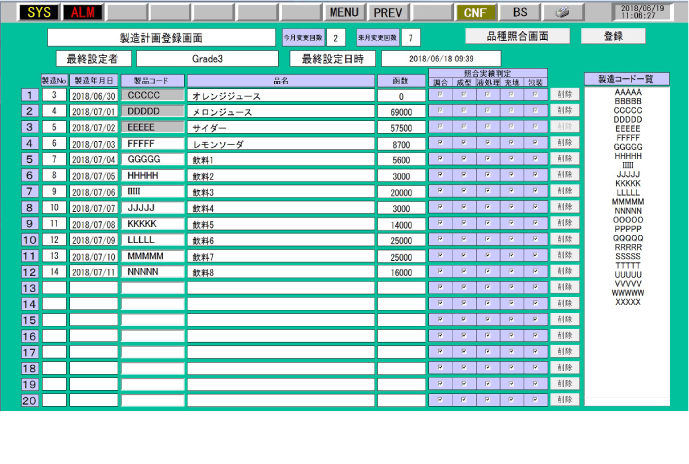Image resolution: width=689 pixels, height=464 pixels.
Task: Click the date field 2018/07/03
Action: click(x=94, y=144)
